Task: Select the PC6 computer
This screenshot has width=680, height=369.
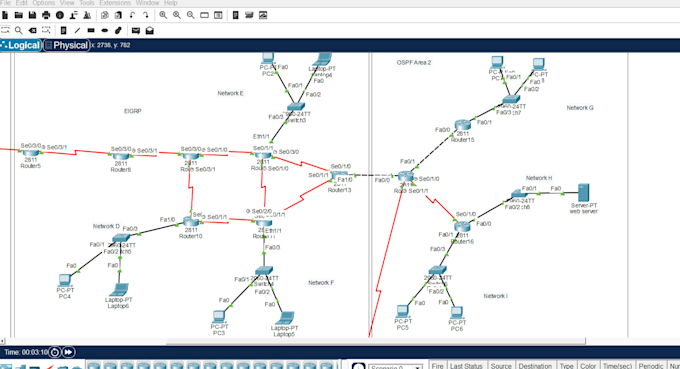Action: point(456,313)
